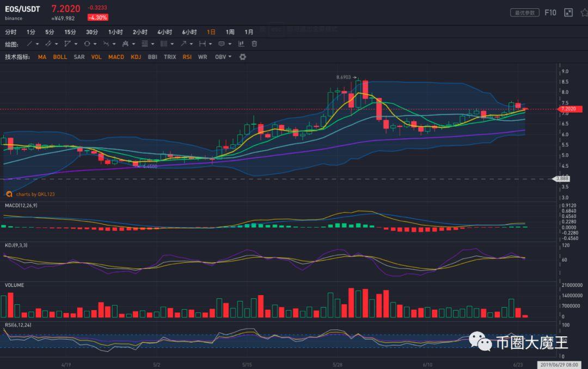
Task: Expand the horizontal lines tool dropdown
Action: [x=153, y=44]
